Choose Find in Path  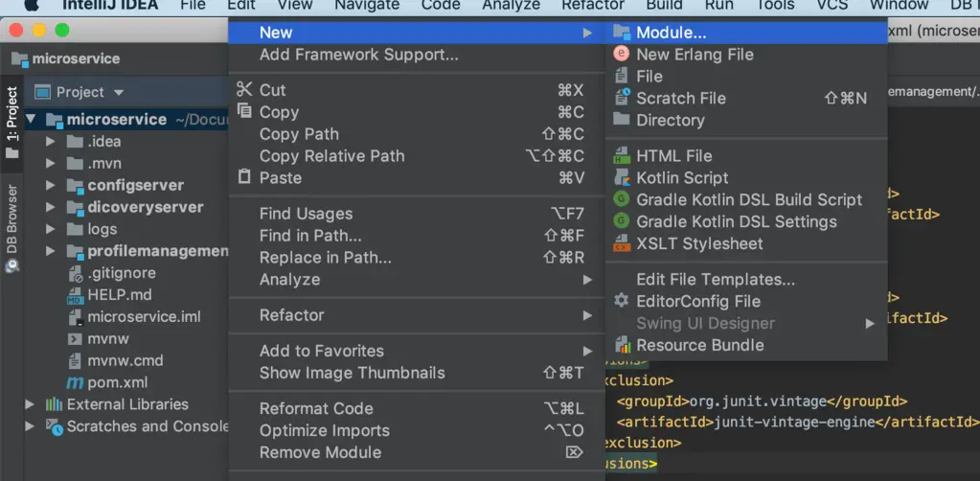(x=417, y=235)
